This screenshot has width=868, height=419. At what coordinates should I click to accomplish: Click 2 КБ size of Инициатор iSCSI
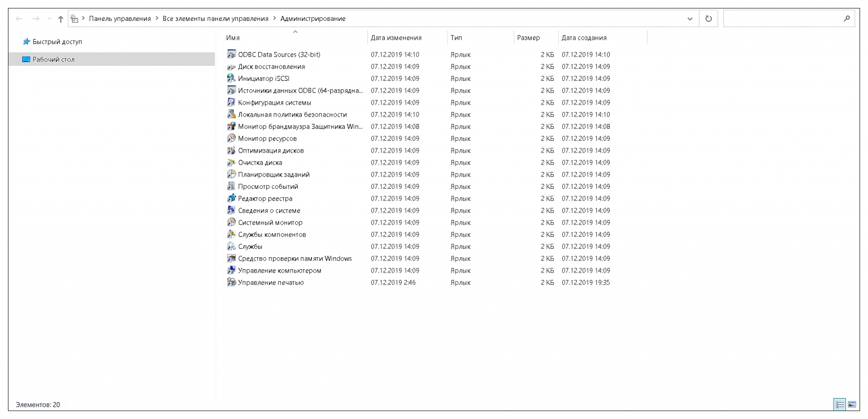click(547, 79)
